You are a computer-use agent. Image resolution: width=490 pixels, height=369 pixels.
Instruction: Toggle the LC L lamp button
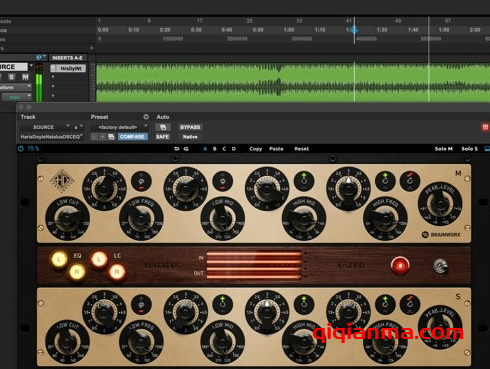[99, 259]
